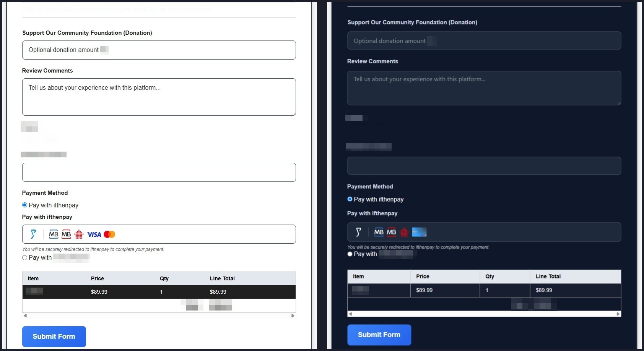Click 'Support Our Community Foundation (Donation)' label, dark form
The height and width of the screenshot is (351, 644).
412,22
